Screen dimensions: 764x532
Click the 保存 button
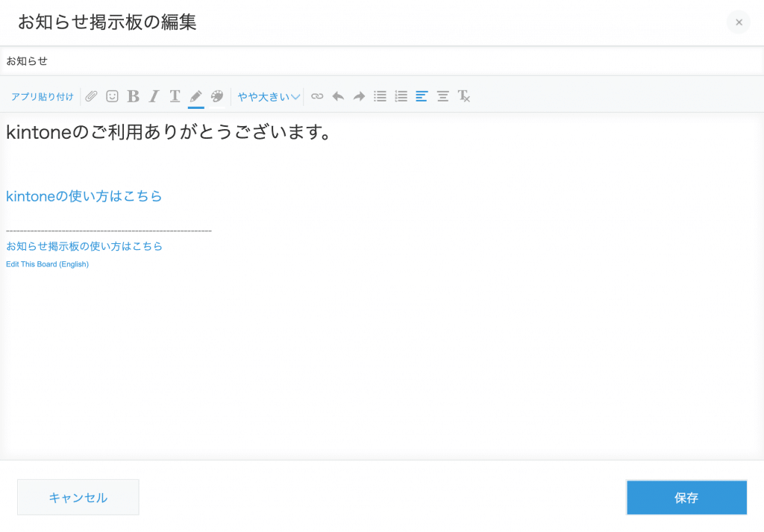tap(686, 498)
